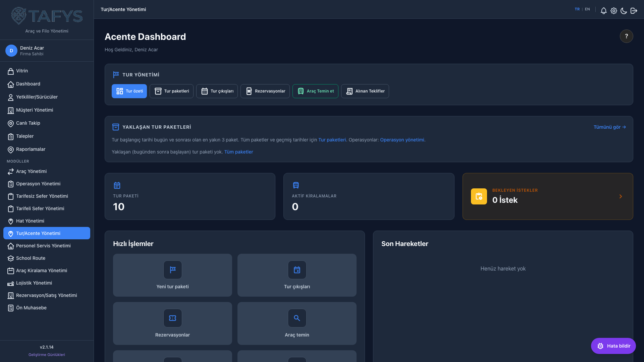This screenshot has width=644, height=362.
Task: Open Yetkililer/Sürücüler sidebar item
Action: tap(47, 97)
